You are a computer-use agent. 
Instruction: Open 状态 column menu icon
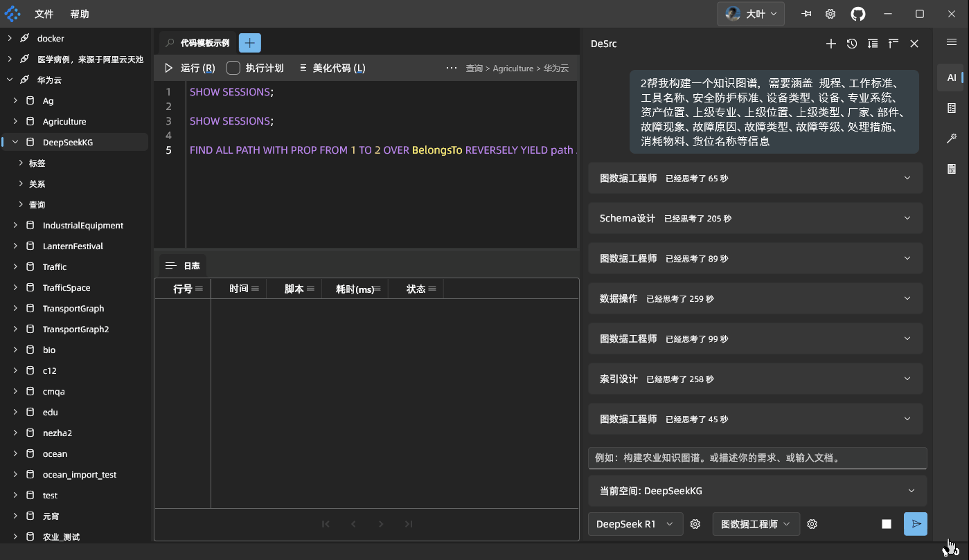tap(432, 289)
